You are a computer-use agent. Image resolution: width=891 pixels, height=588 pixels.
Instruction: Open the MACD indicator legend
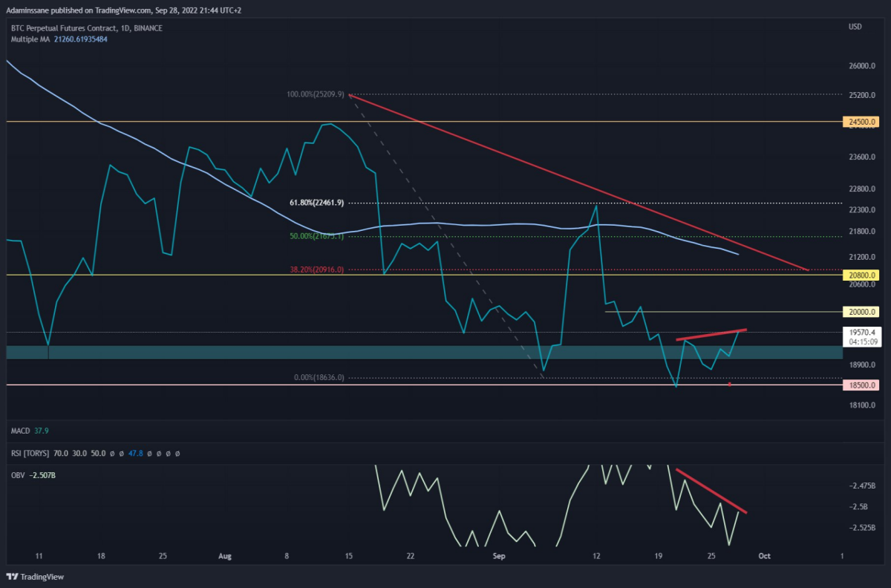(x=19, y=431)
